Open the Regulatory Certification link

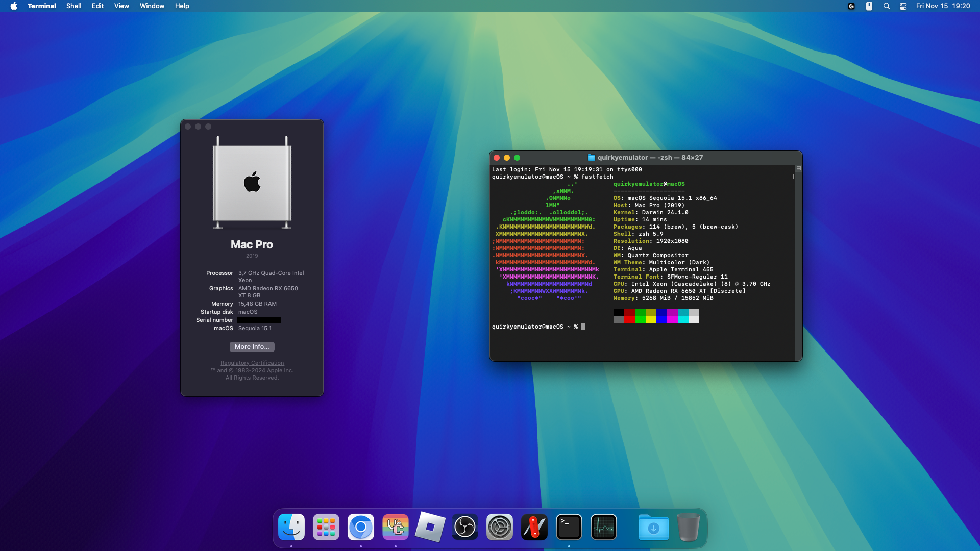coord(252,363)
